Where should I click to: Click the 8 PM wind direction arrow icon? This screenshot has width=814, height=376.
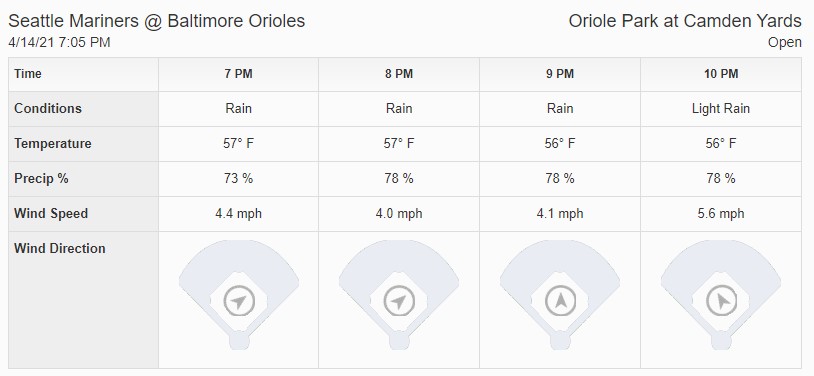[399, 301]
